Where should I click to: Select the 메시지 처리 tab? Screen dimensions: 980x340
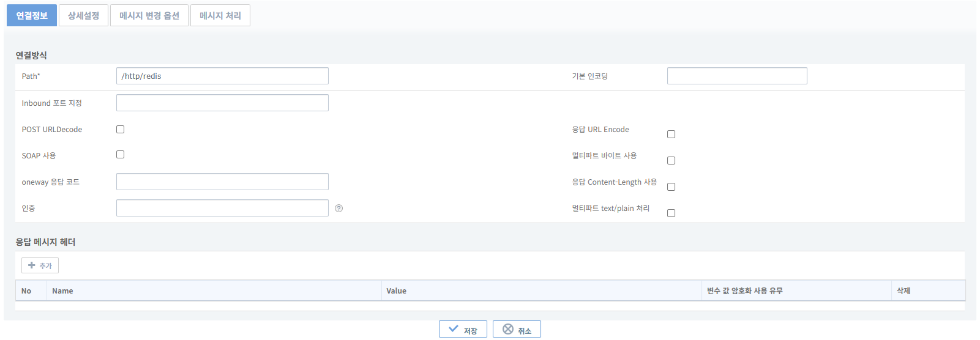(x=220, y=16)
